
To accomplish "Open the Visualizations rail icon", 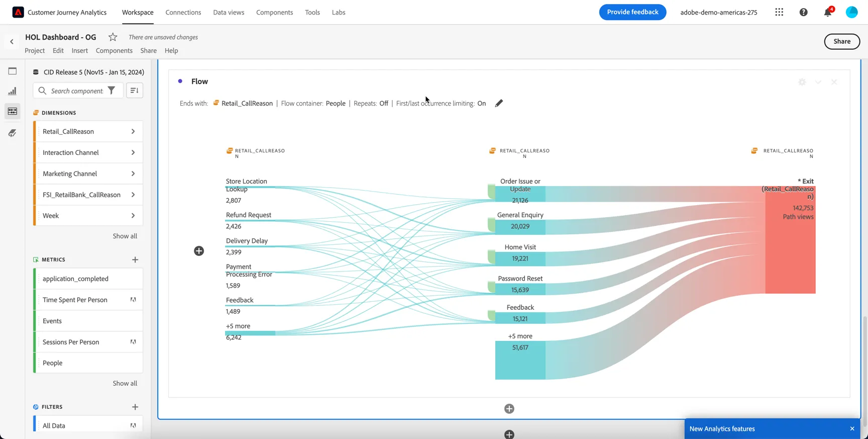I will coord(13,91).
